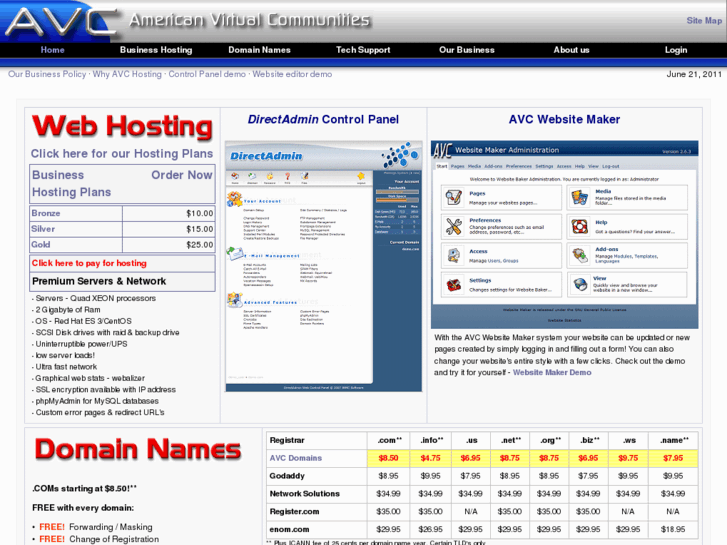Open the AVC Domains registrar link
Viewport: 727px width, 545px height.
[296, 458]
